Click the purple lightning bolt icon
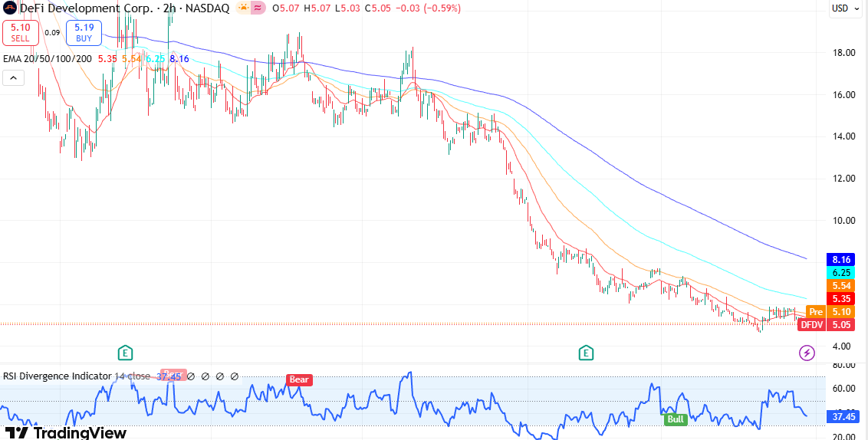Viewport: 868px width, 440px height. [807, 353]
